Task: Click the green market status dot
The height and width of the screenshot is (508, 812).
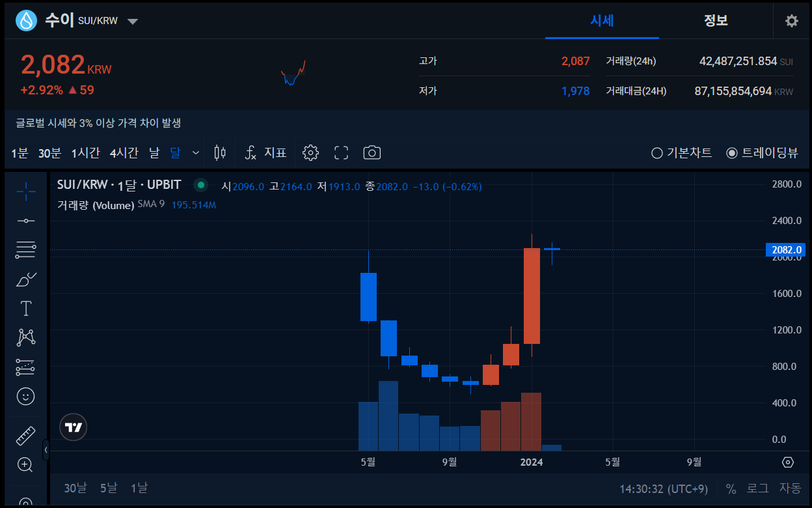Action: click(x=201, y=186)
